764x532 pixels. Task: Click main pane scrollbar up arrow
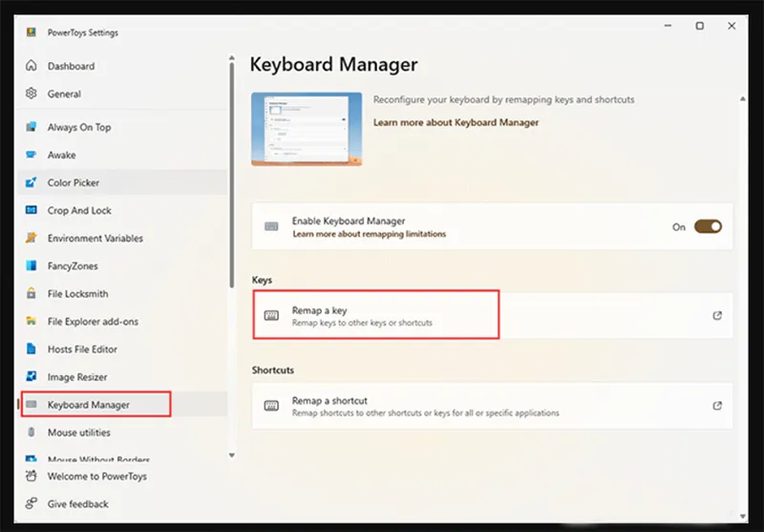pyautogui.click(x=743, y=99)
